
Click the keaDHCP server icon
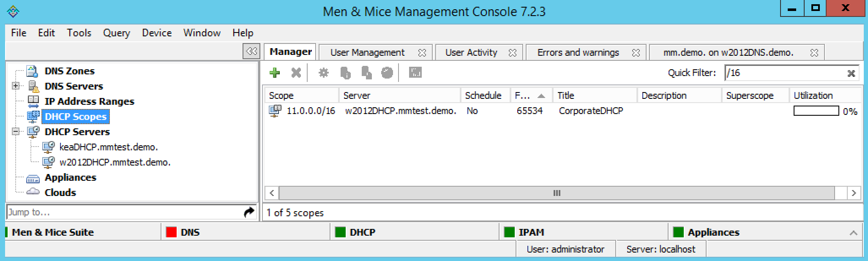(48, 147)
